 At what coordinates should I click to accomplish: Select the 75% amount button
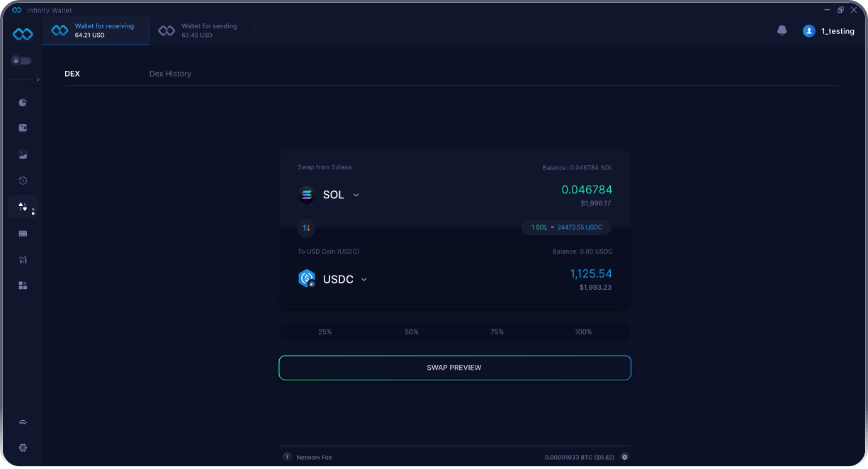tap(497, 332)
